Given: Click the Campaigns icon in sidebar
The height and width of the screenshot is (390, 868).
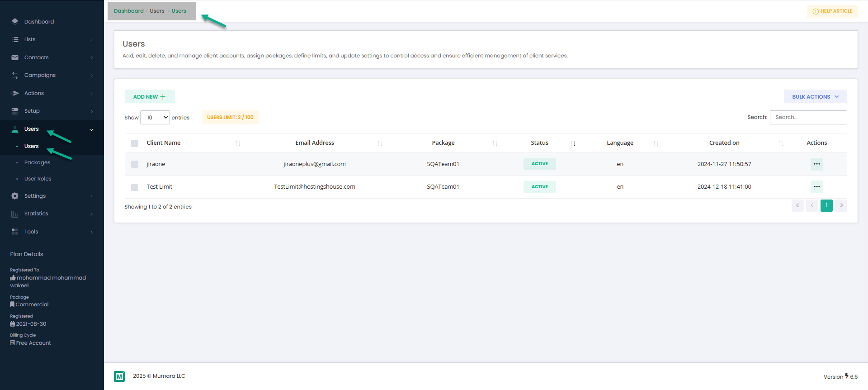Looking at the screenshot, I should coord(15,75).
